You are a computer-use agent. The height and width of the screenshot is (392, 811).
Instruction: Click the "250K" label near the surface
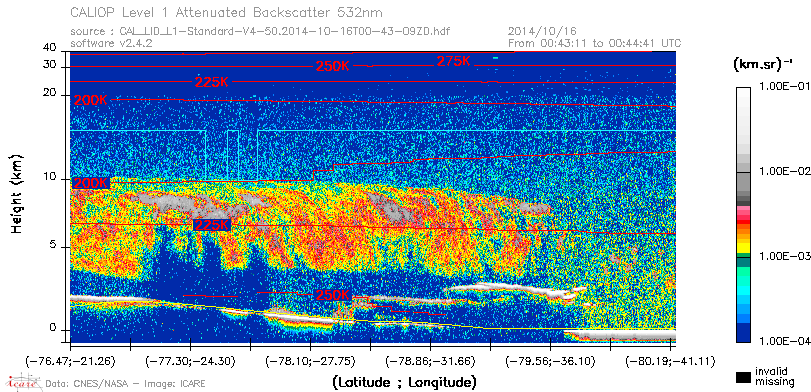[333, 295]
